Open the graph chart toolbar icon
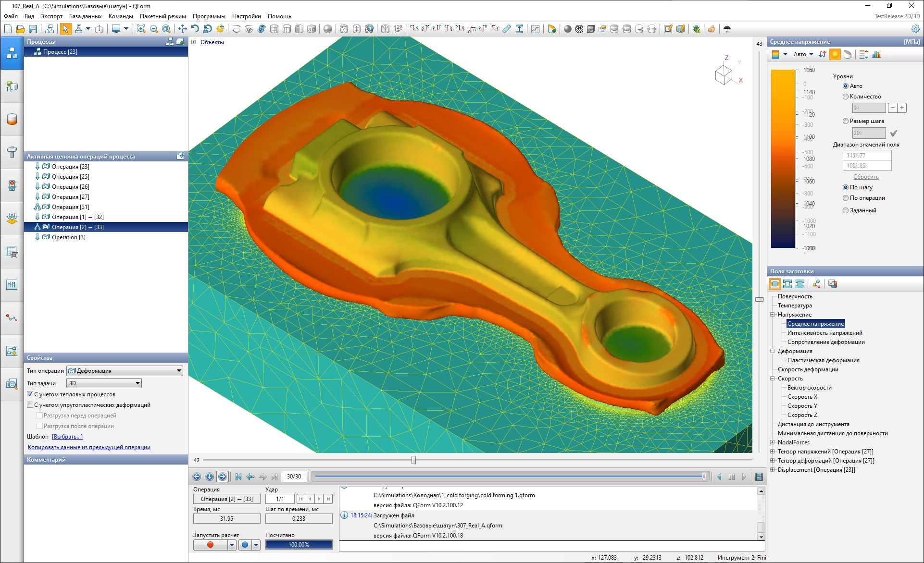The image size is (924, 563). click(x=535, y=29)
